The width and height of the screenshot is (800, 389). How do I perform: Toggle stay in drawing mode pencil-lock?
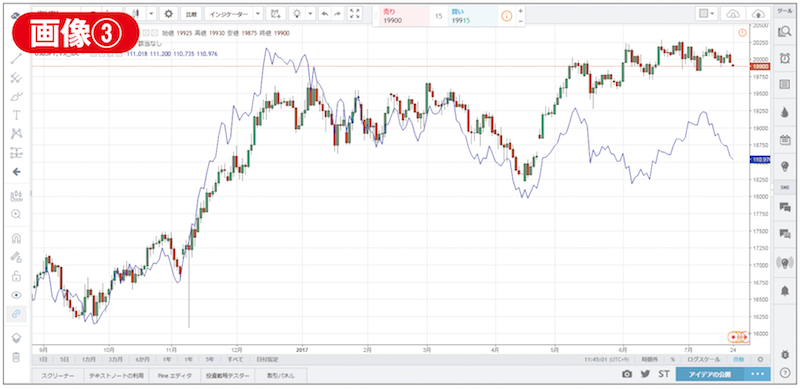tap(16, 257)
